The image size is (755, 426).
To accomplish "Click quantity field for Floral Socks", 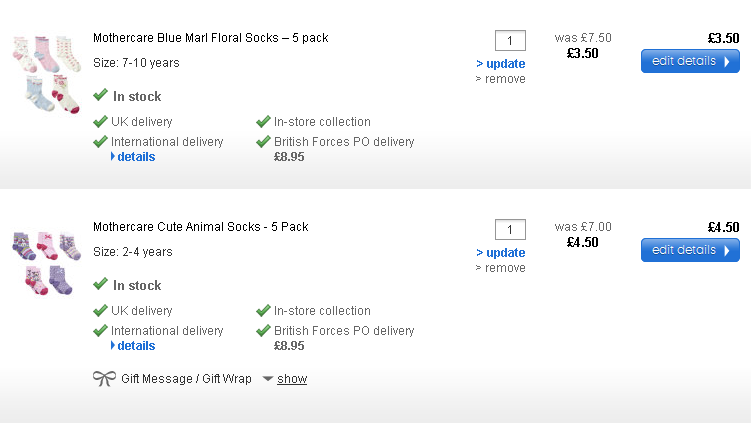I will pos(510,41).
